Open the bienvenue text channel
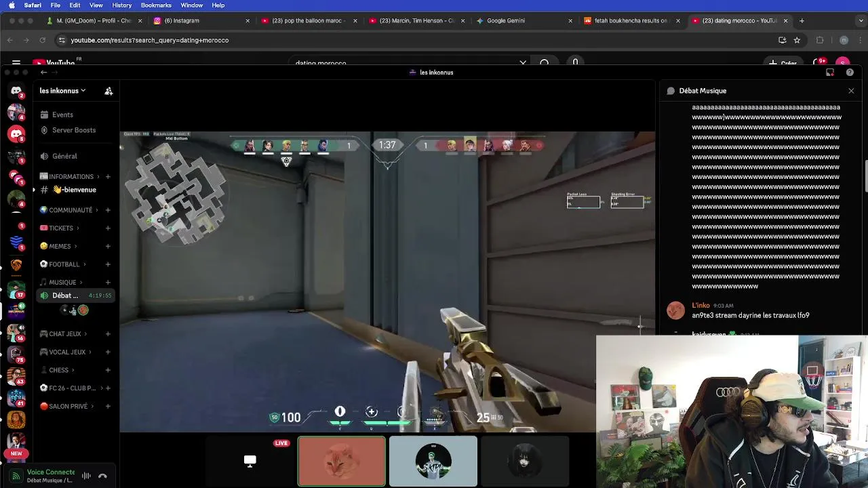The height and width of the screenshot is (488, 868). point(76,190)
